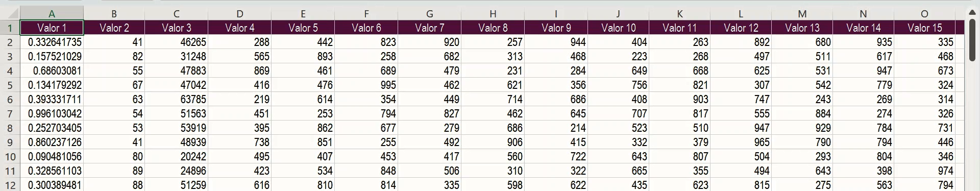Click row header 2
The image size is (980, 191).
(10, 42)
